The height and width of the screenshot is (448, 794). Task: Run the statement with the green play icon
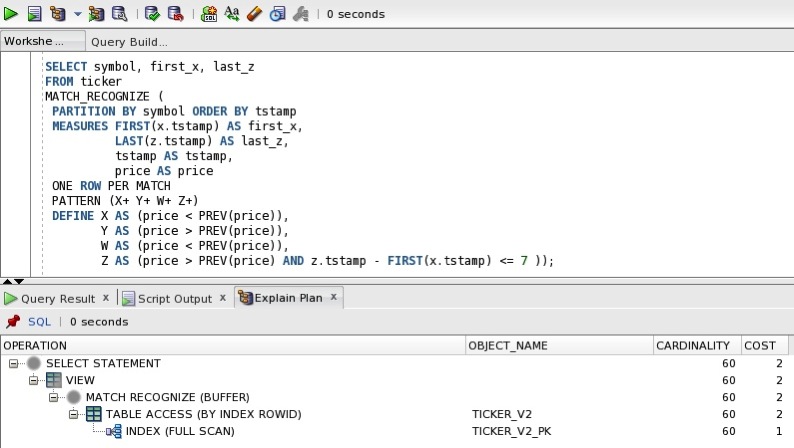11,14
